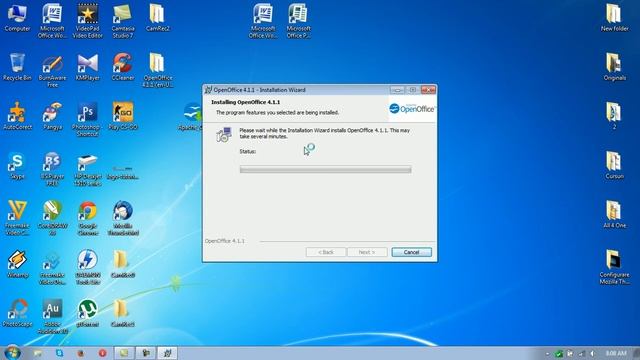Click the wizard title bar icon
640x360 pixels.
(x=209, y=90)
